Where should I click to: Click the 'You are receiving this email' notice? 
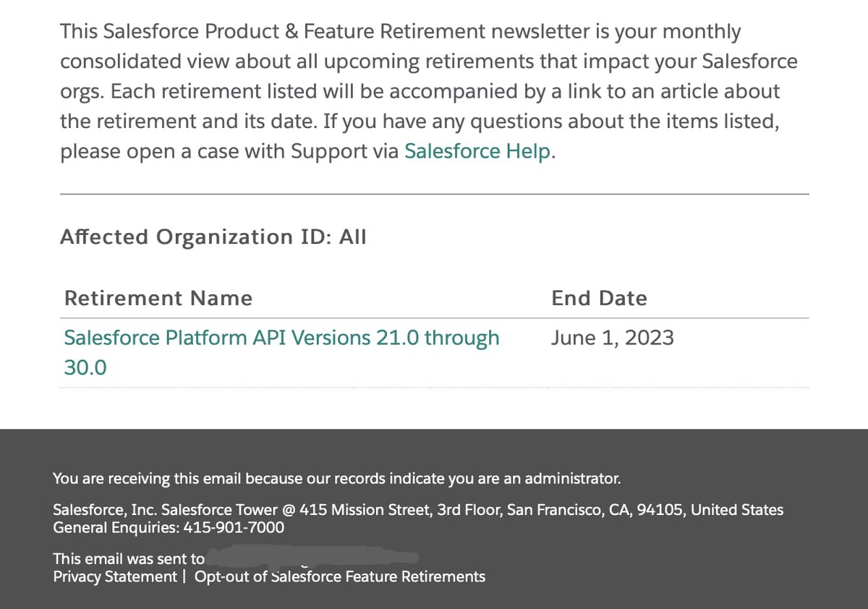[x=337, y=478]
